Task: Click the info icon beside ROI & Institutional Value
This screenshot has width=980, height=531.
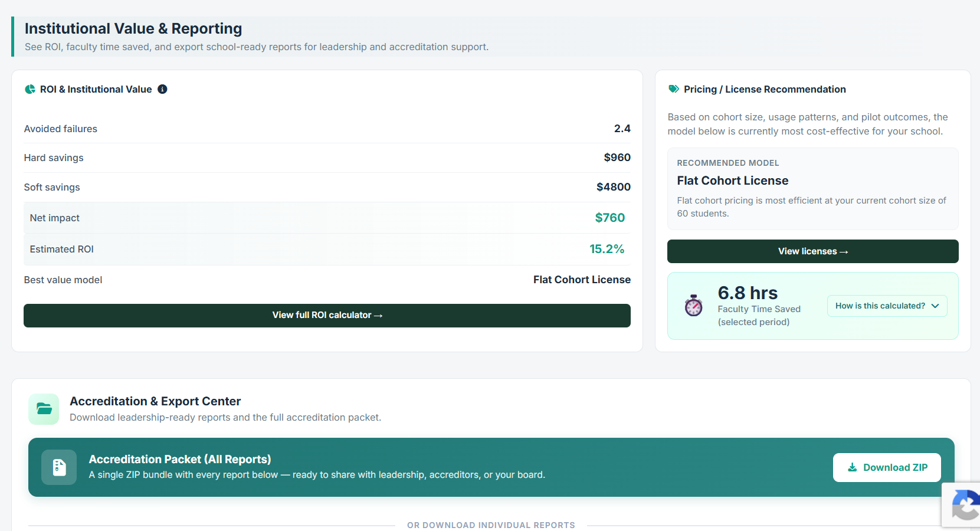Action: (x=162, y=89)
